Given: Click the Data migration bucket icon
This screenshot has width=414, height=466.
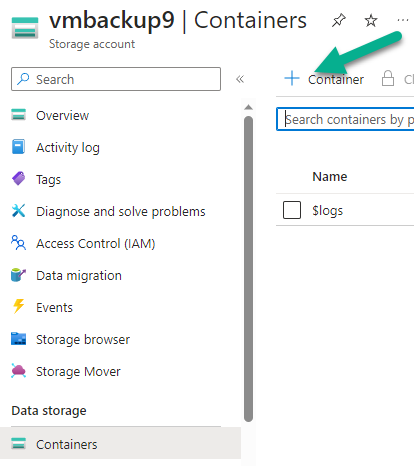Looking at the screenshot, I should coord(18,275).
